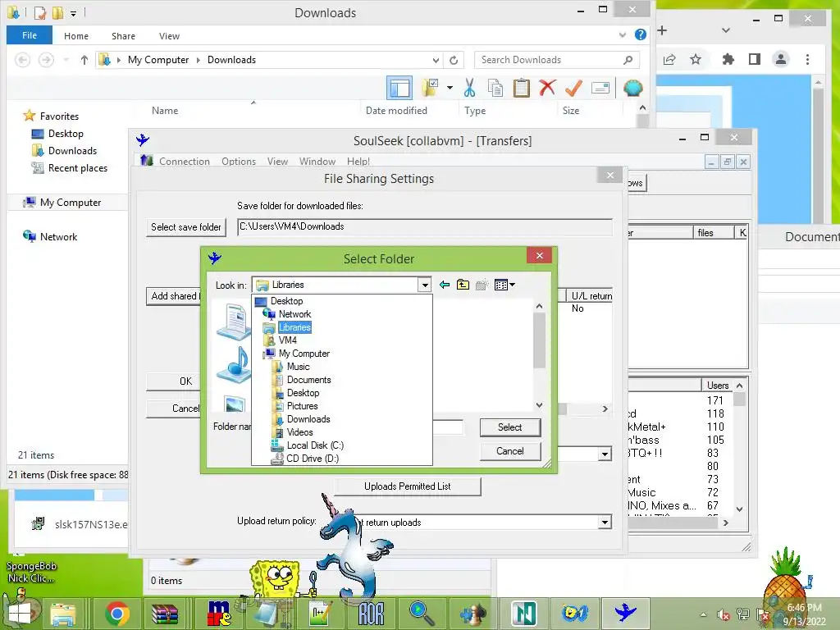This screenshot has height=630, width=840.
Task: Switch to the Explorer Share tab
Action: 123,36
